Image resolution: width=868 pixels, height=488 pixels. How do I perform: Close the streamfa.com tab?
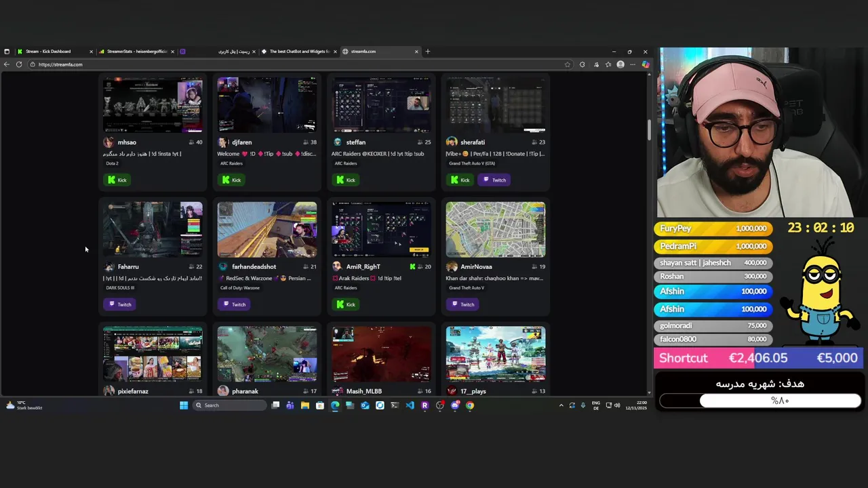pyautogui.click(x=416, y=52)
